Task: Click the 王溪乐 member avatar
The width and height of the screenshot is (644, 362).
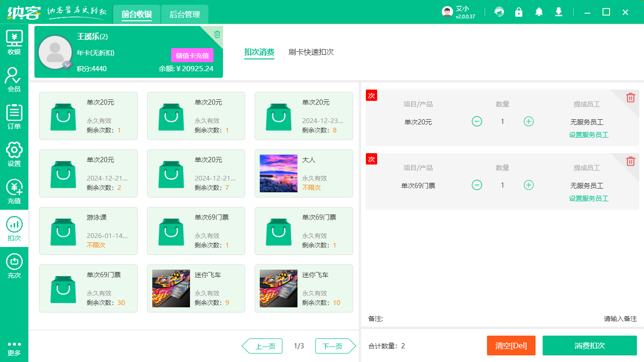Action: click(55, 52)
